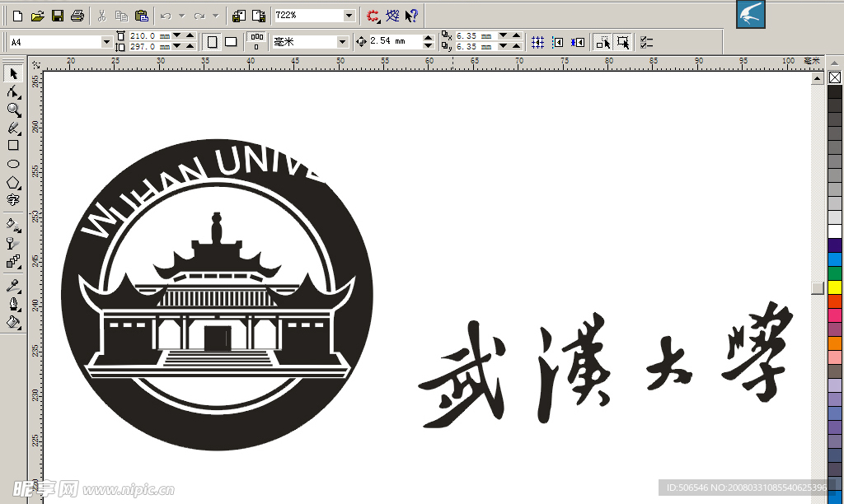
Task: Increase the nudge offset 2.54 mm
Action: (x=429, y=38)
